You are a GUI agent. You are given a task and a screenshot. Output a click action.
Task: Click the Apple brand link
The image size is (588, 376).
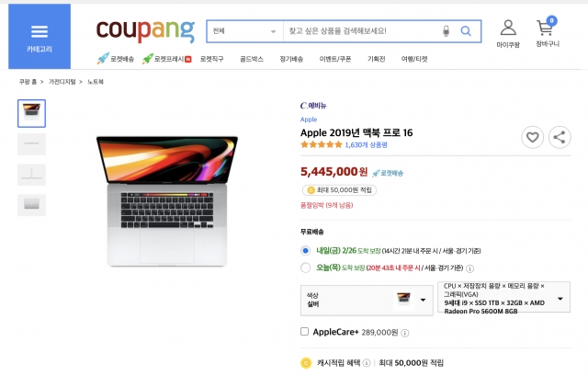309,120
